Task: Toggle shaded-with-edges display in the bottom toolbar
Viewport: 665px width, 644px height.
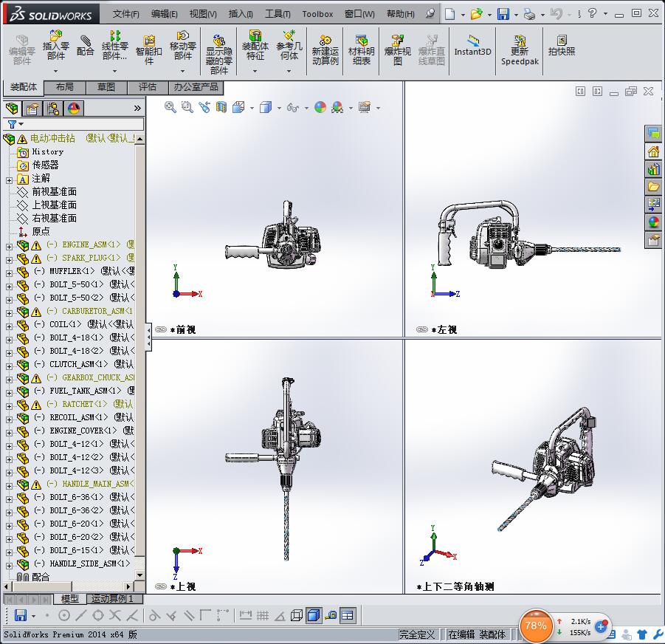Action: (314, 615)
